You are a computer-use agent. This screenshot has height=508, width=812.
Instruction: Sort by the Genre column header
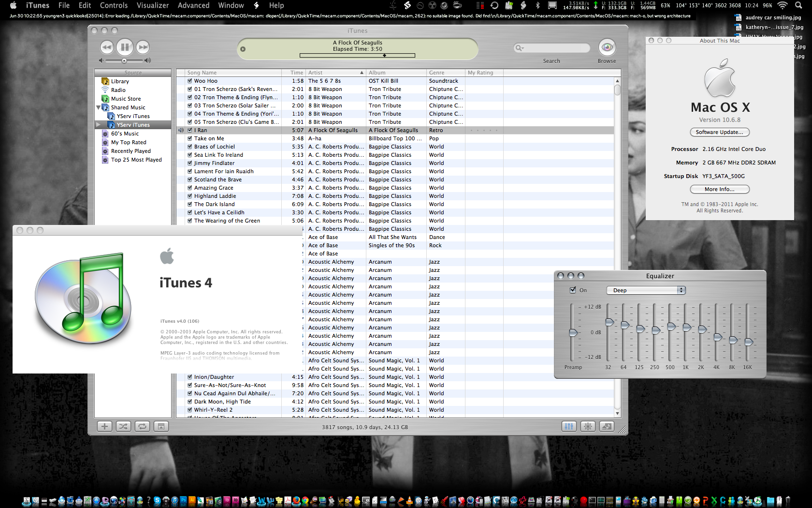pyautogui.click(x=446, y=73)
